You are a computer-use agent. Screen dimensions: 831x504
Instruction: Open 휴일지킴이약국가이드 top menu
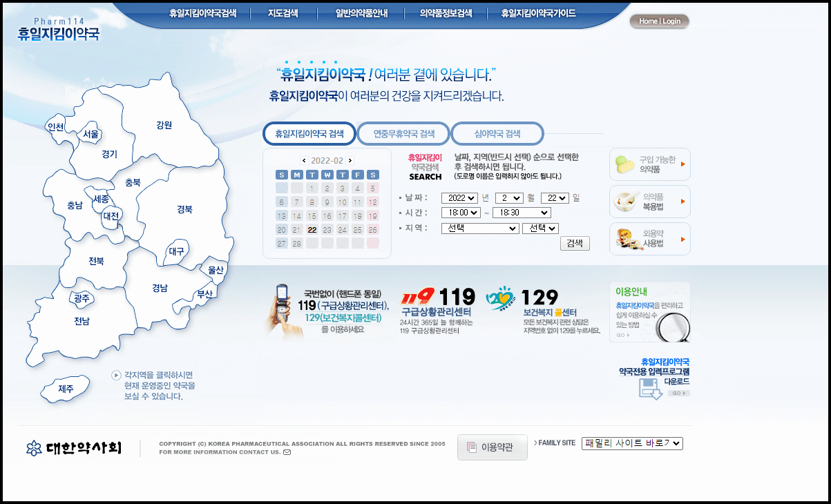tap(538, 13)
